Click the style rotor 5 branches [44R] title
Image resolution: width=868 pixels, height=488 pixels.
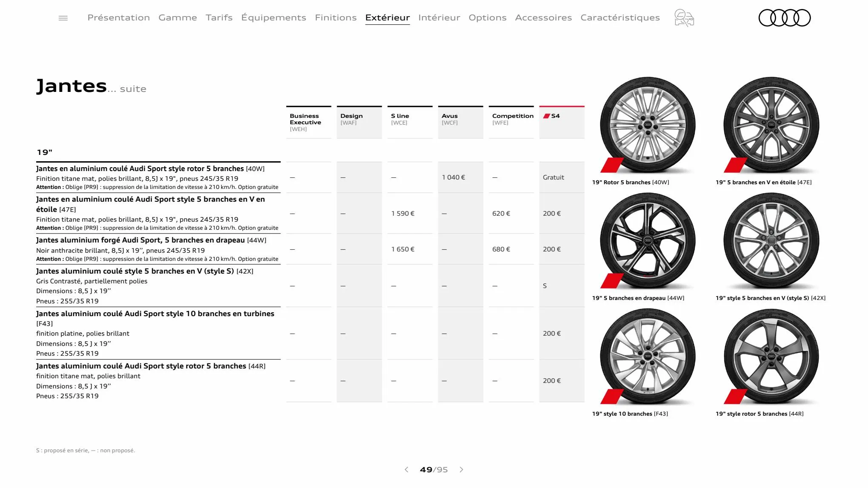151,366
